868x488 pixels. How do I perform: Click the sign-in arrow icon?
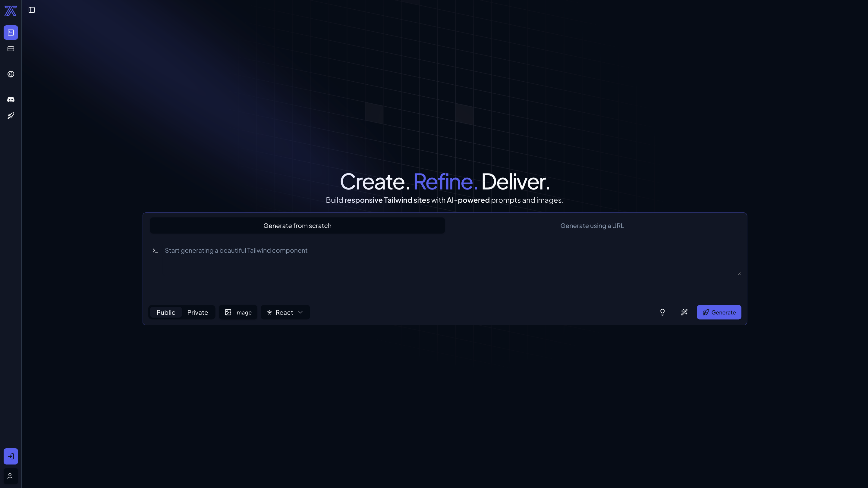coord(11,456)
